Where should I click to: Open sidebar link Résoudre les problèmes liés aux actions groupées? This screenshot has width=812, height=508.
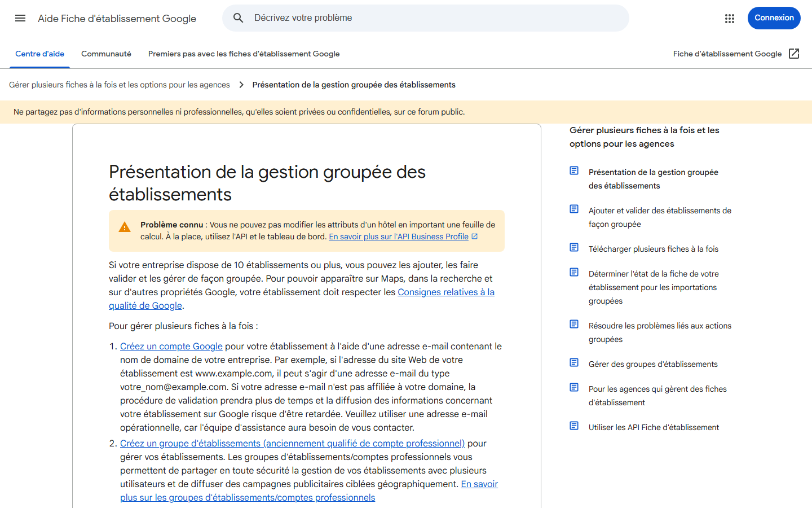[660, 332]
